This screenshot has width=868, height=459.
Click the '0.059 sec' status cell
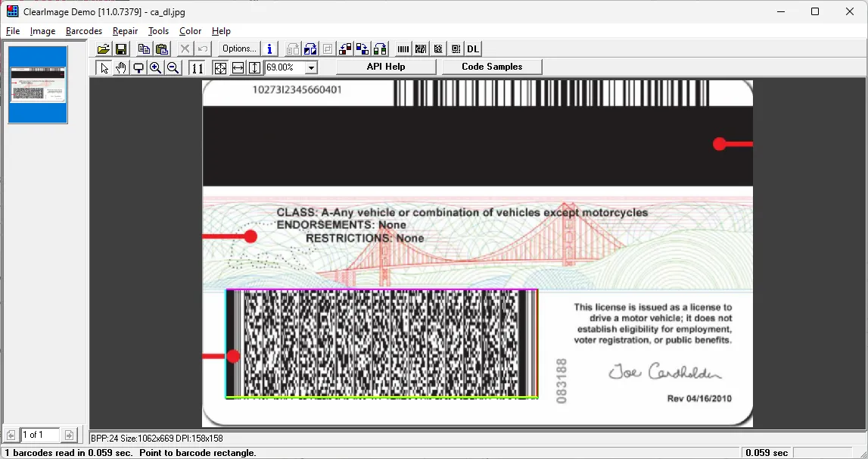[767, 453]
